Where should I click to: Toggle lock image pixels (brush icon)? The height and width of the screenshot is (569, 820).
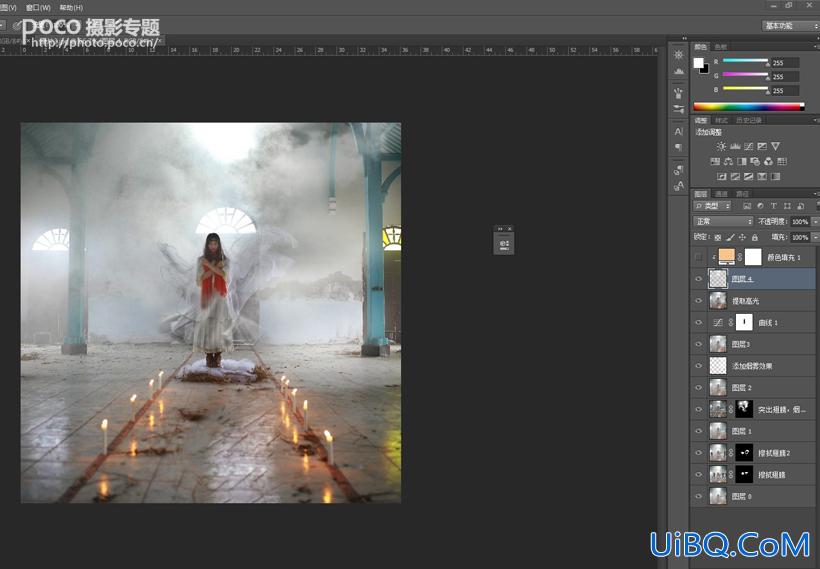[x=731, y=237]
